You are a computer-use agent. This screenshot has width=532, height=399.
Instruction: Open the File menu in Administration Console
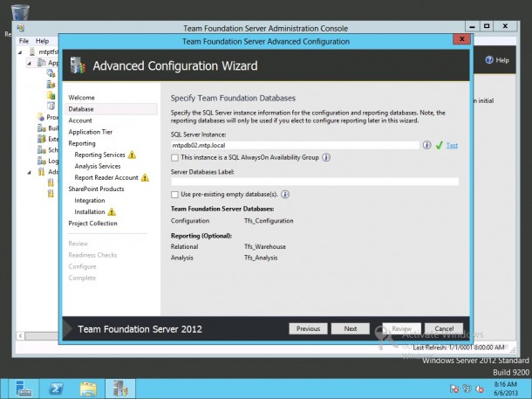pos(24,41)
